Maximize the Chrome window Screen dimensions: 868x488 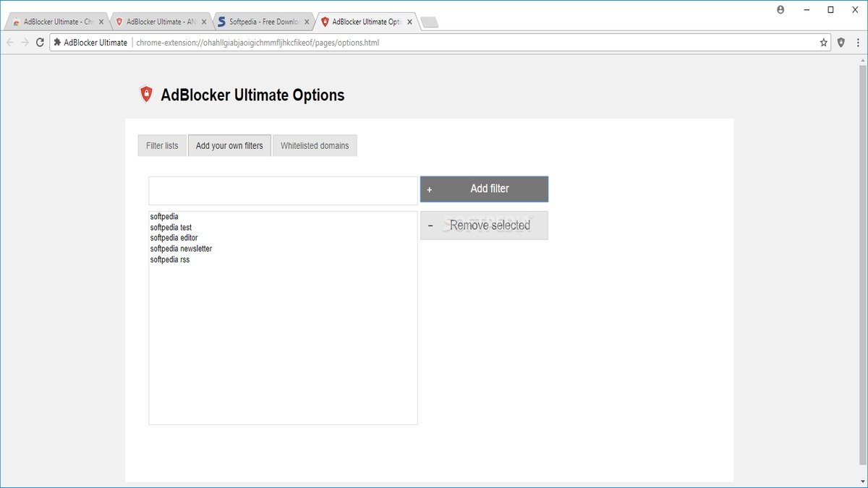point(830,9)
